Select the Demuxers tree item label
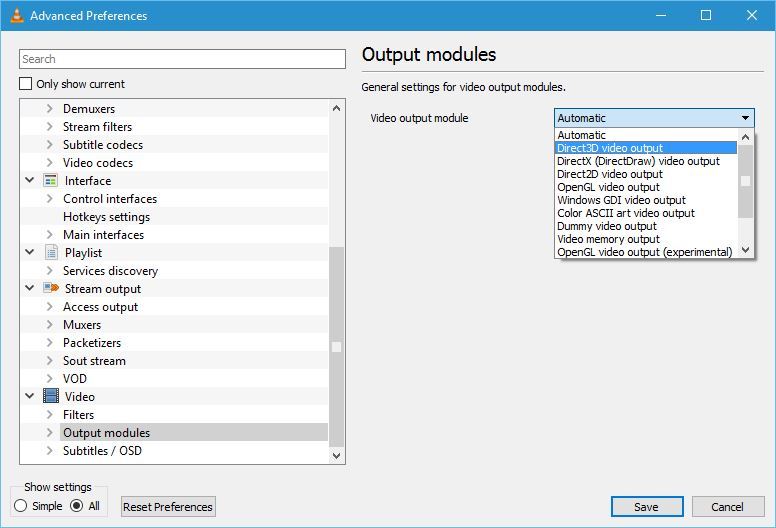The image size is (776, 528). [x=89, y=108]
